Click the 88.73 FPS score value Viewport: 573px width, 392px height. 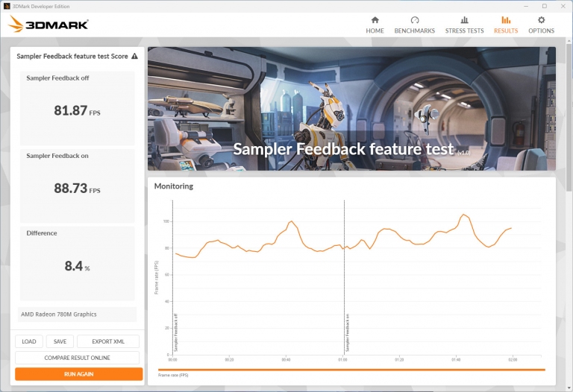77,188
